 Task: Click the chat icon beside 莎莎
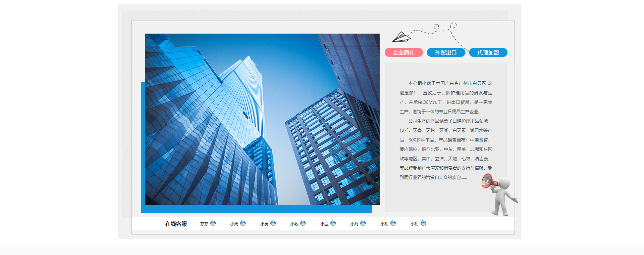tap(213, 223)
